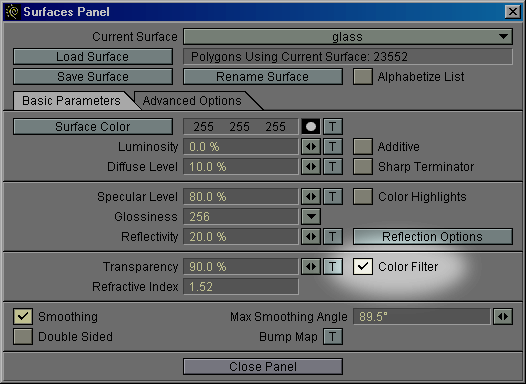Click the Diffuse Level texture T button

[x=333, y=167]
